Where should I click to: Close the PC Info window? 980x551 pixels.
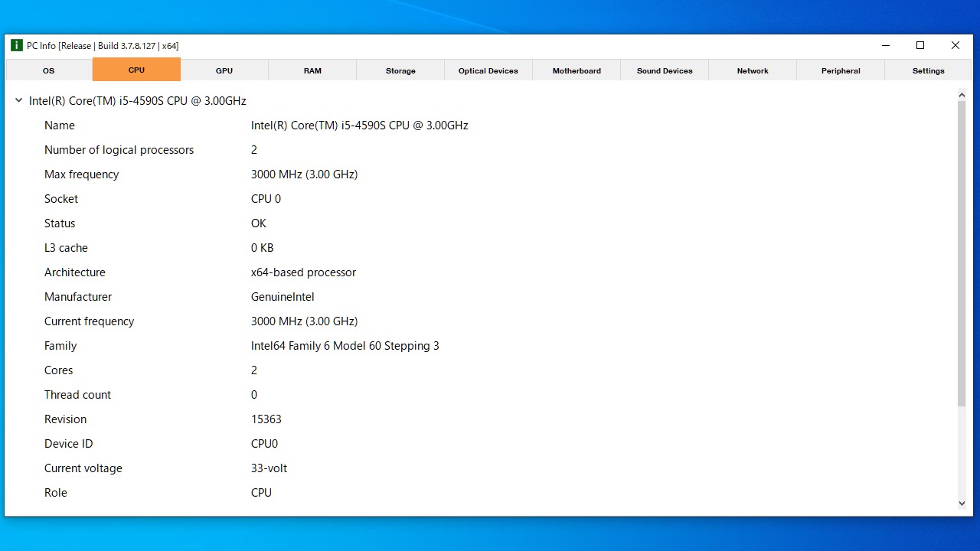(x=955, y=45)
